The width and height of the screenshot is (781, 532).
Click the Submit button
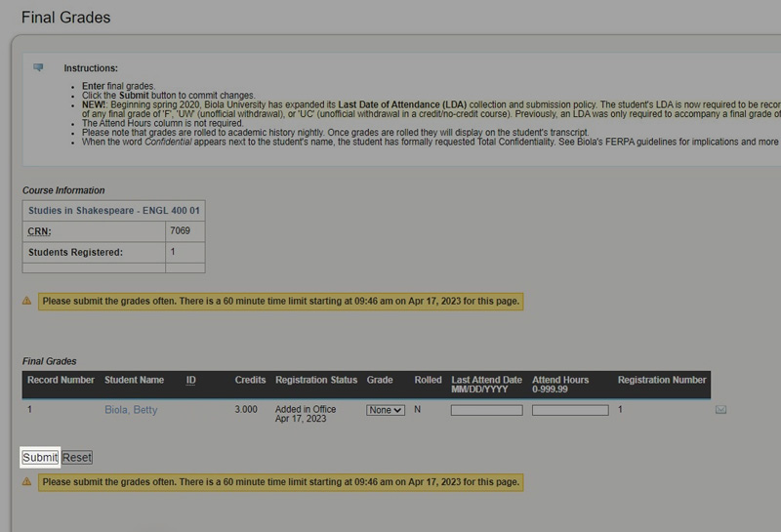[x=40, y=457]
